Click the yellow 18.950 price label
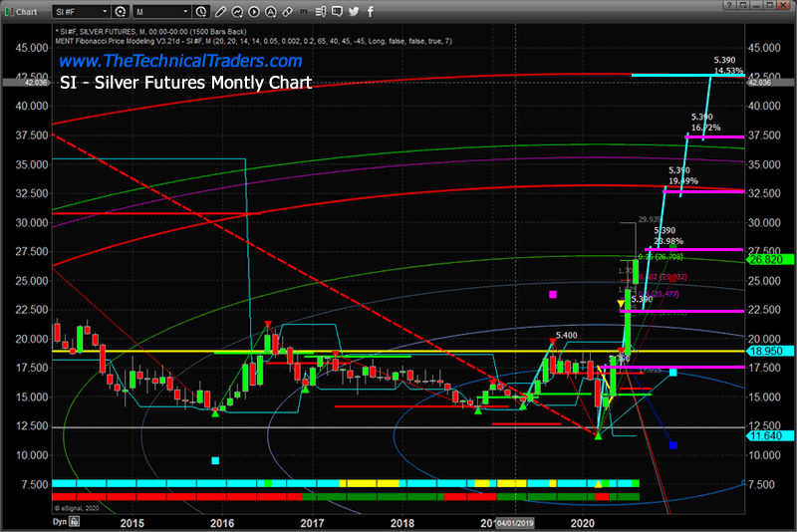 766,353
